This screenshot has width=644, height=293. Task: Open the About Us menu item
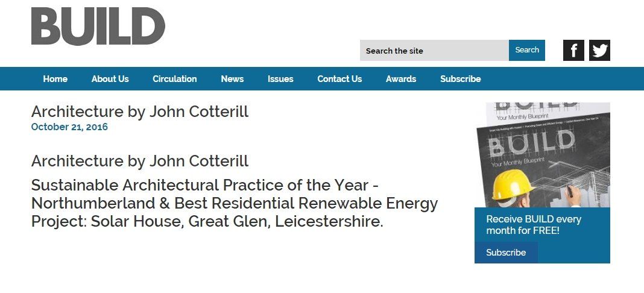(x=110, y=79)
